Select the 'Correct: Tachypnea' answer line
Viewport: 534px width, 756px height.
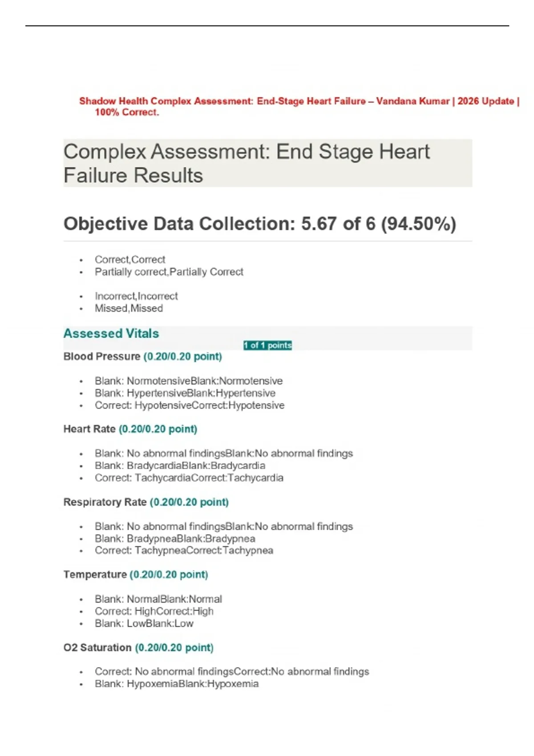pyautogui.click(x=184, y=551)
